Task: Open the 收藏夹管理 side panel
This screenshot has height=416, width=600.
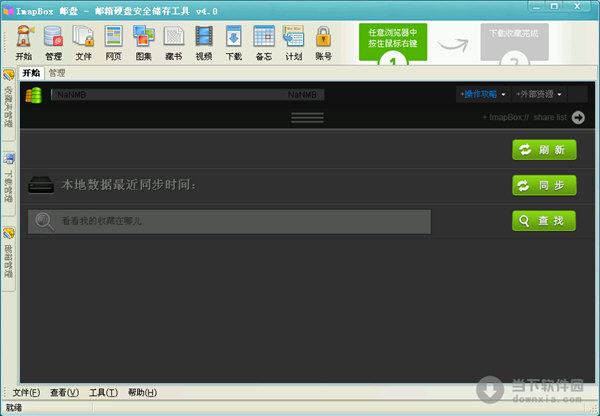Action: [x=8, y=103]
